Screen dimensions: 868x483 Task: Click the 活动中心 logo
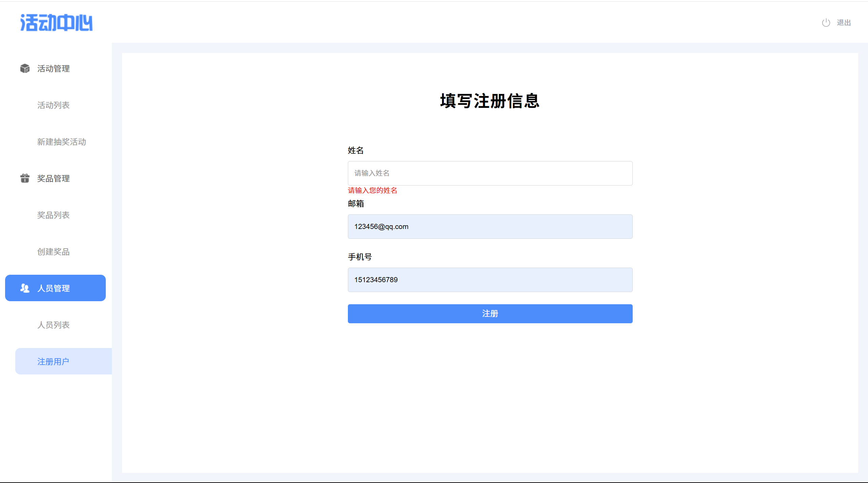[x=56, y=23]
